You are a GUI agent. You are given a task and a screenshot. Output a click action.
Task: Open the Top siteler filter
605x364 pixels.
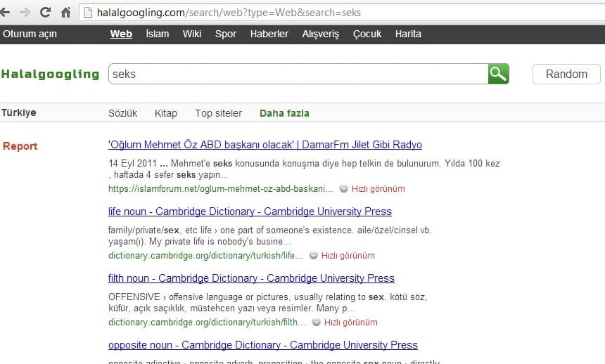218,113
